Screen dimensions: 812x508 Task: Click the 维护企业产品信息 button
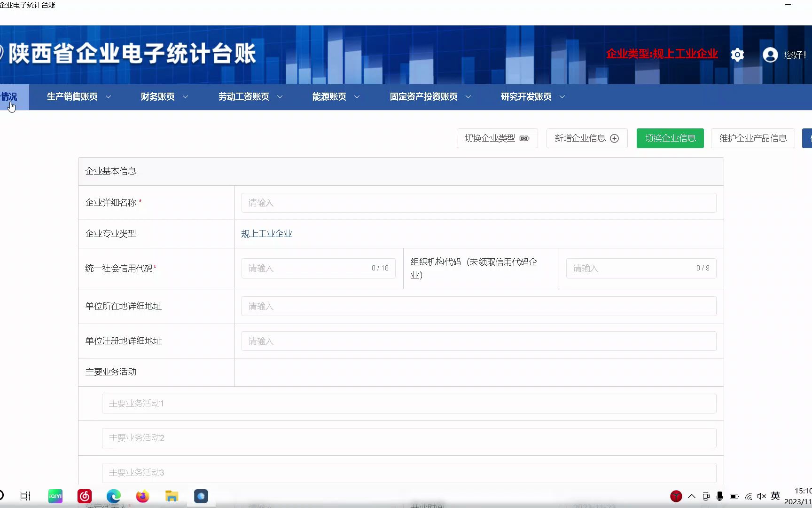coord(753,138)
